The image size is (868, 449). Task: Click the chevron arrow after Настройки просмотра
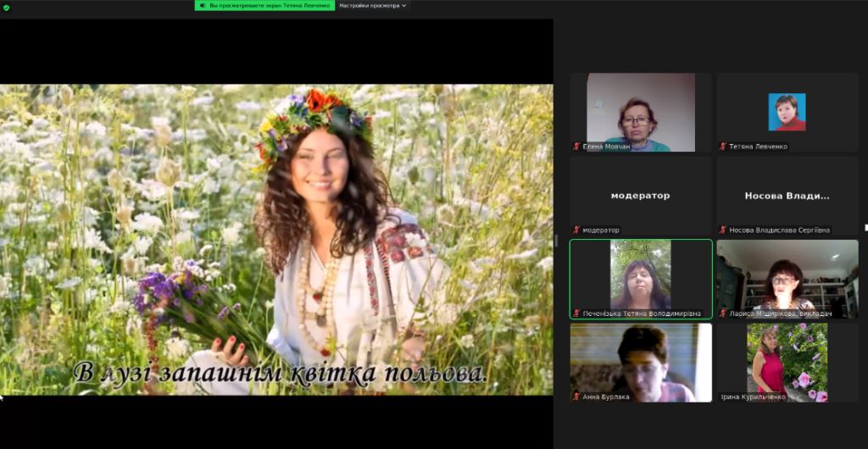404,6
